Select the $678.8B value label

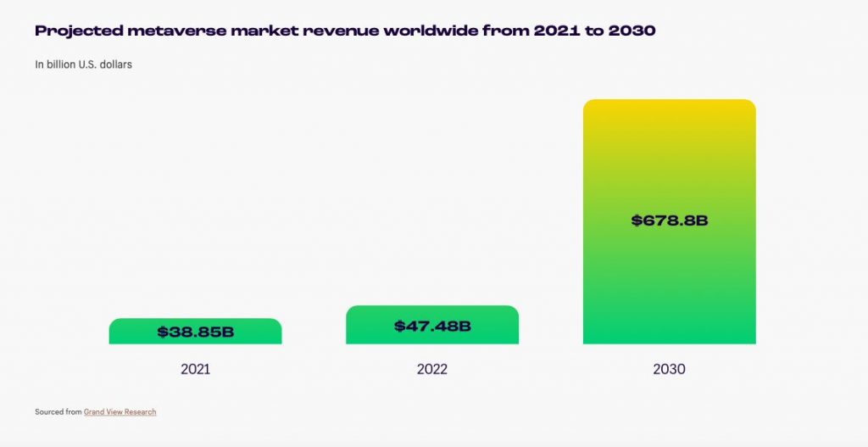[670, 221]
